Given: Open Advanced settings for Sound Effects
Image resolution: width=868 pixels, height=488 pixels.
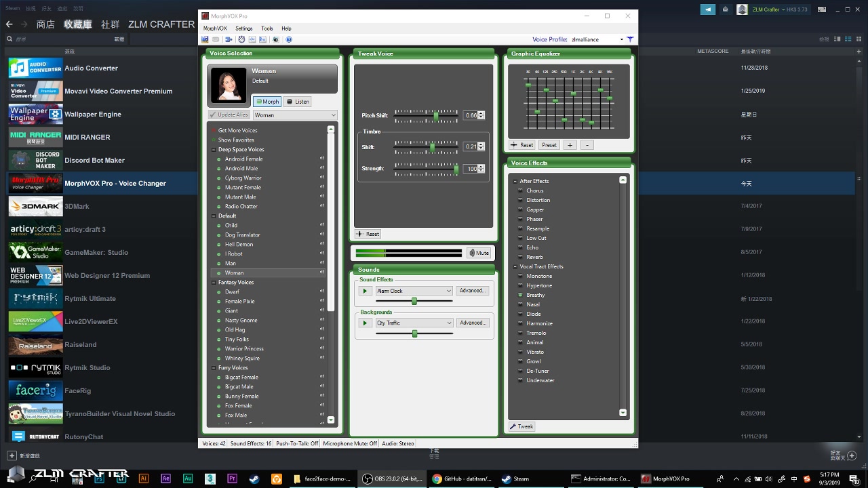Looking at the screenshot, I should (472, 291).
